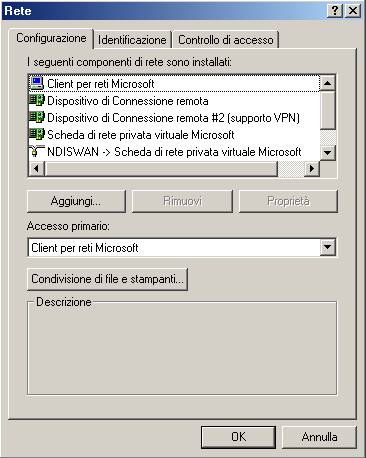Click Scheda di rete privata virtuale icon

[37, 134]
